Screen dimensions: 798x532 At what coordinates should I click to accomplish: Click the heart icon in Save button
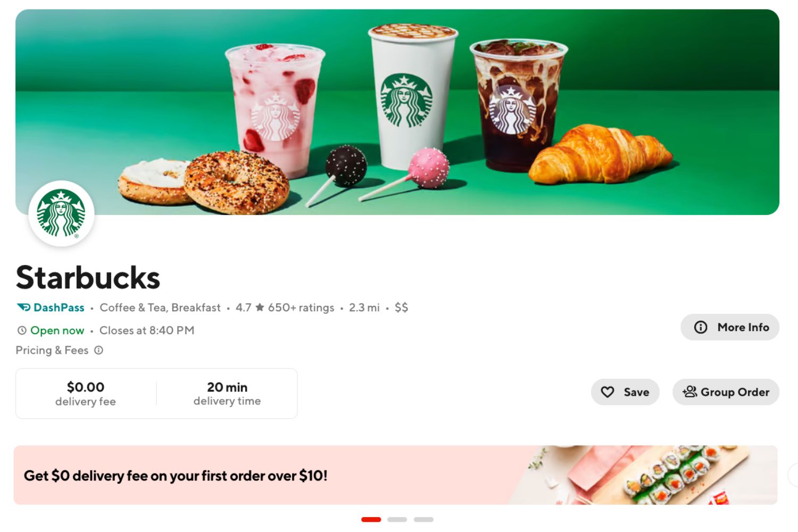(x=608, y=392)
